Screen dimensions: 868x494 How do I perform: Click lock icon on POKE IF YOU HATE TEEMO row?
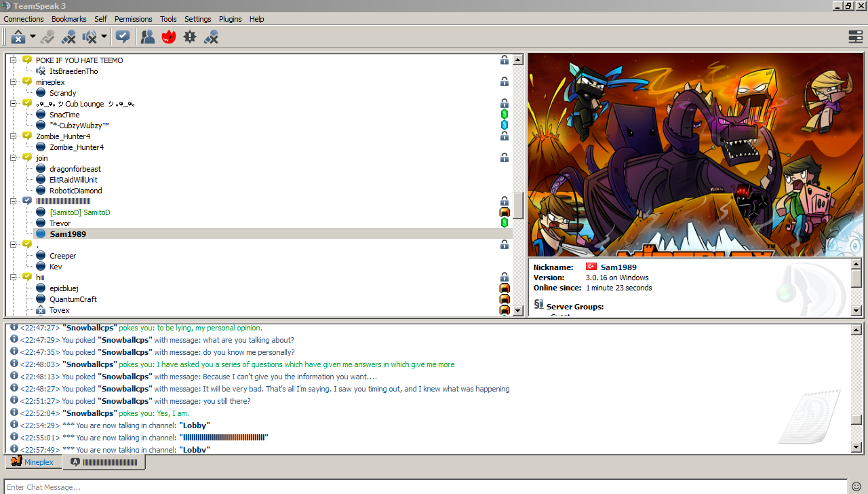(504, 60)
